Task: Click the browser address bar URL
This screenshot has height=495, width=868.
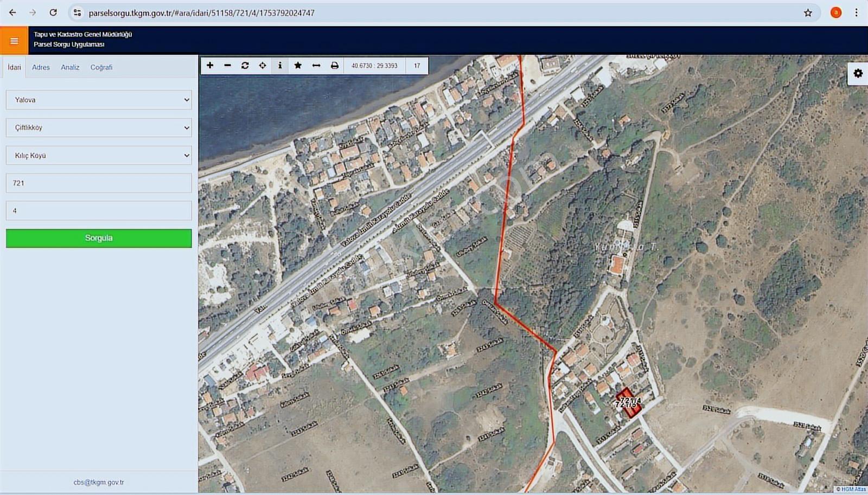Action: pyautogui.click(x=201, y=12)
